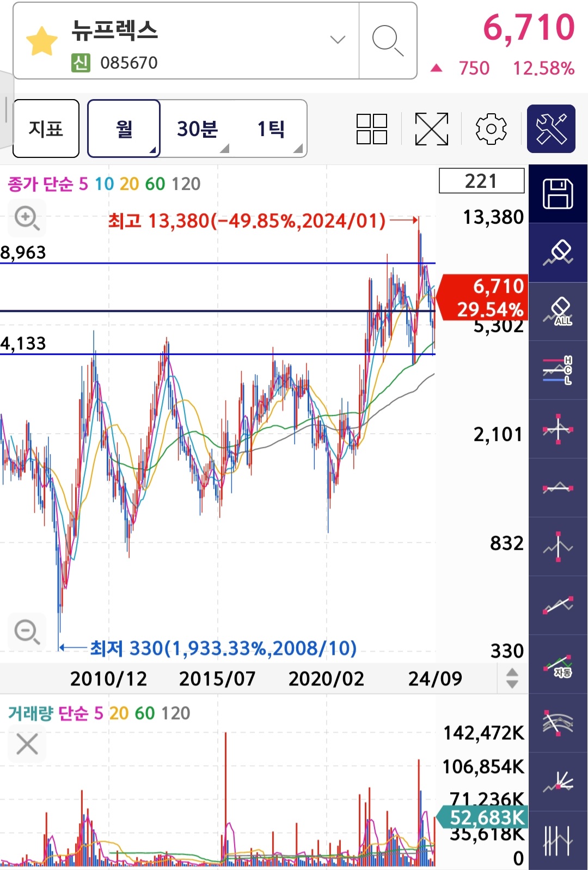Tap the volume axis label 142,472K
Viewport: 588px width, 870px height.
[483, 733]
